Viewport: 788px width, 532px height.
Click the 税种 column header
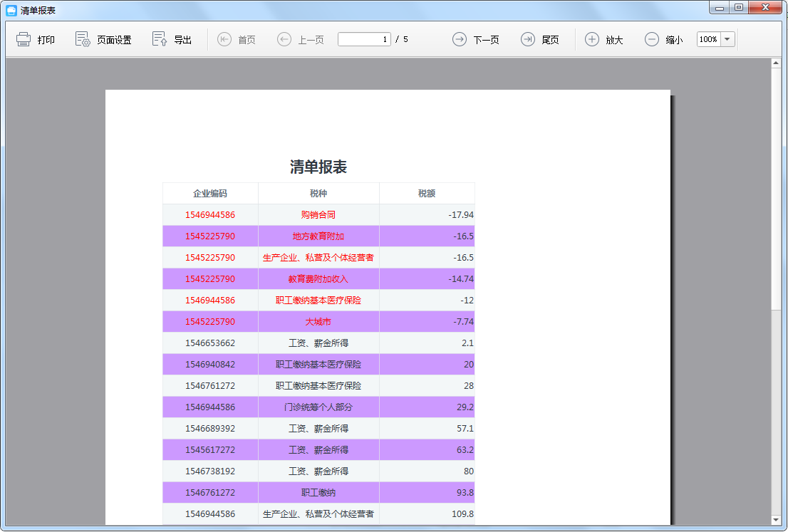click(318, 194)
